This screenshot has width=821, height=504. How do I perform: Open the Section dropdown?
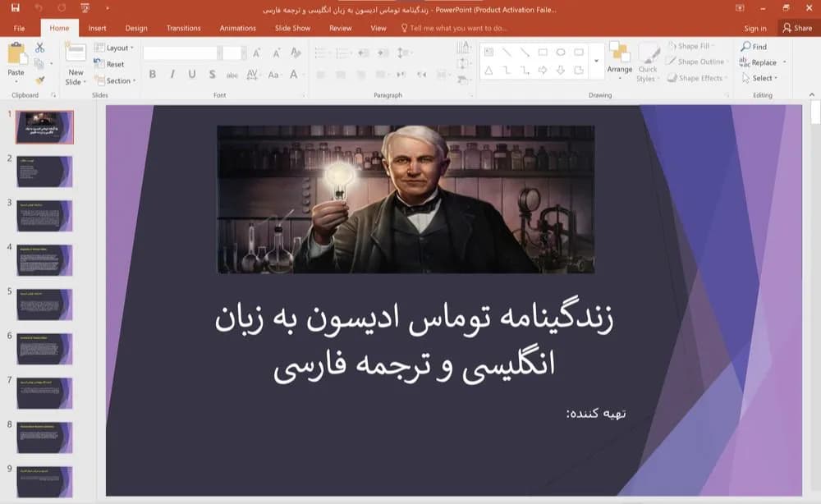(116, 80)
